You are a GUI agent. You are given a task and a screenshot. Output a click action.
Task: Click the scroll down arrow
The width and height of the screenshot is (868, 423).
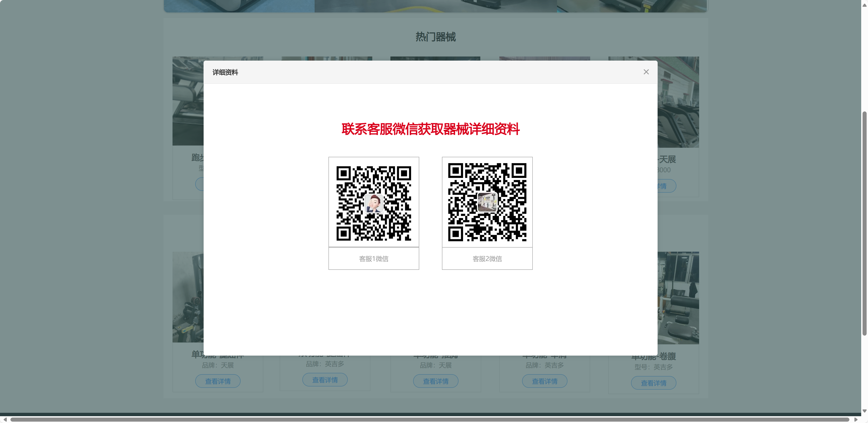(x=864, y=411)
